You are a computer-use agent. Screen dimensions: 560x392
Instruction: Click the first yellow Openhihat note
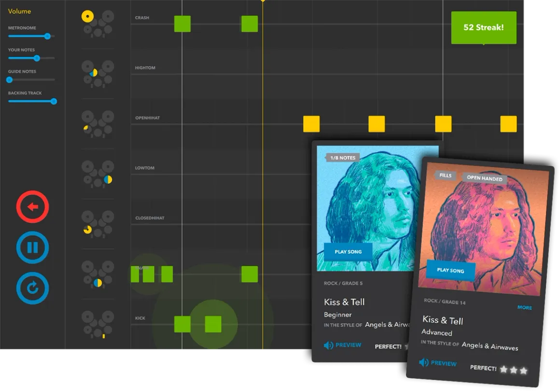pos(311,124)
